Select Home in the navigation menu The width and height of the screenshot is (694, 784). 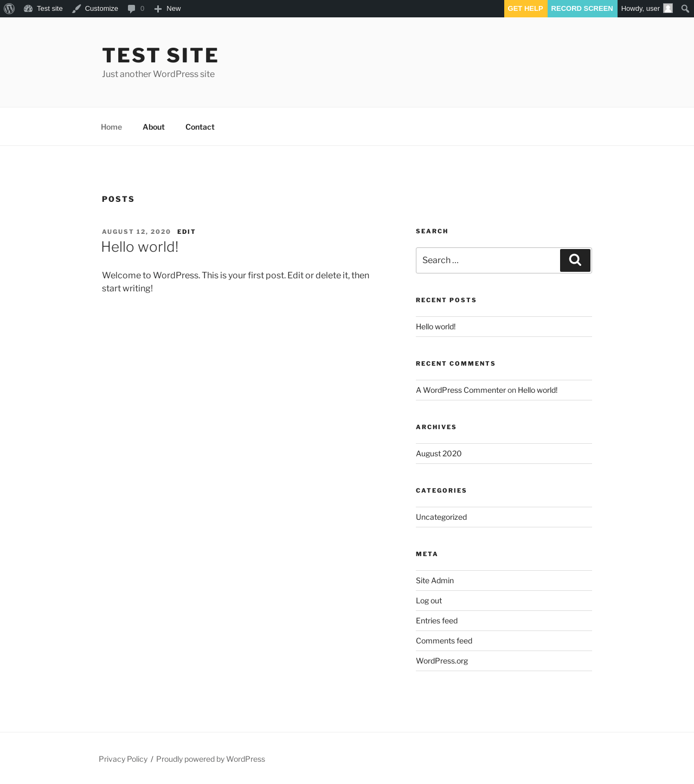[111, 127]
